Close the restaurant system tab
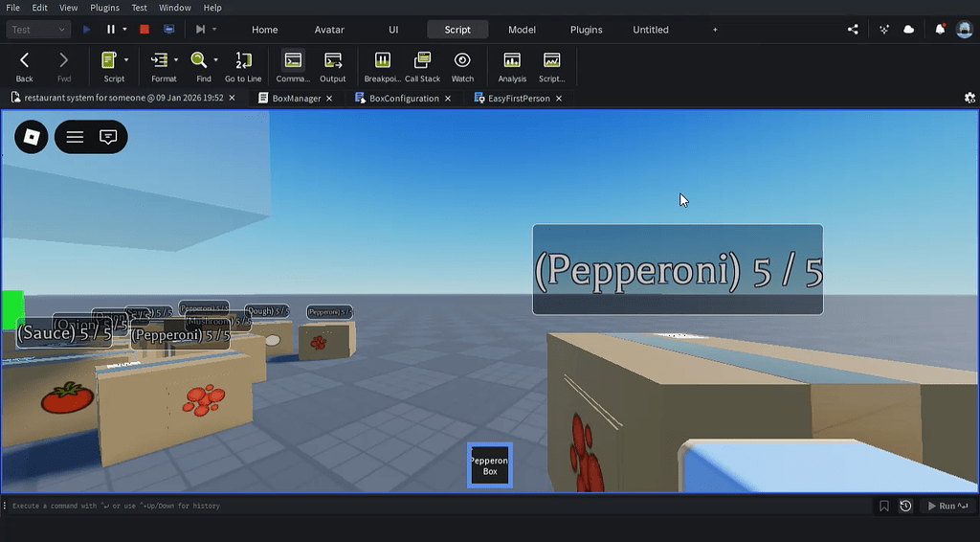Screen dimensions: 980x542 coord(232,98)
